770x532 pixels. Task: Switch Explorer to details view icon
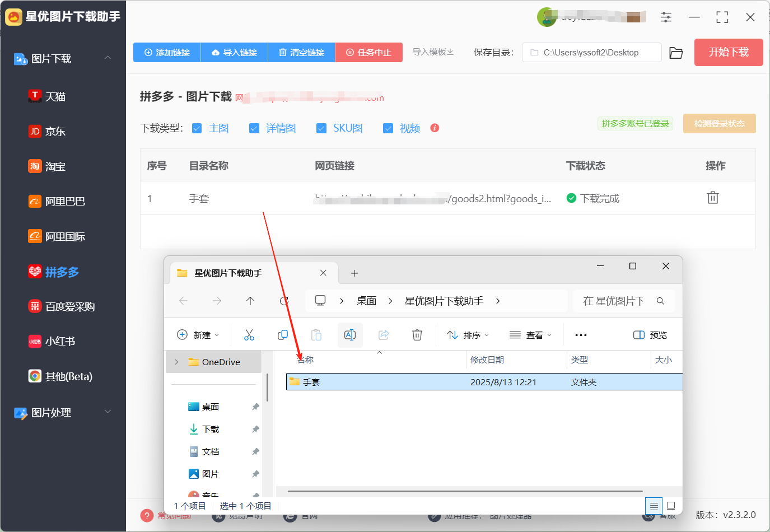click(654, 506)
